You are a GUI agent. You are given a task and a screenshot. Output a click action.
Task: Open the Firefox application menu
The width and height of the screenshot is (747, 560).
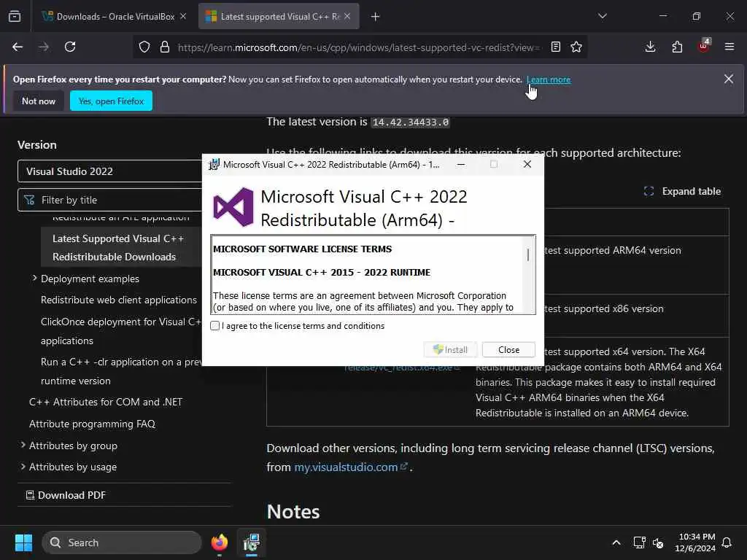tap(729, 47)
